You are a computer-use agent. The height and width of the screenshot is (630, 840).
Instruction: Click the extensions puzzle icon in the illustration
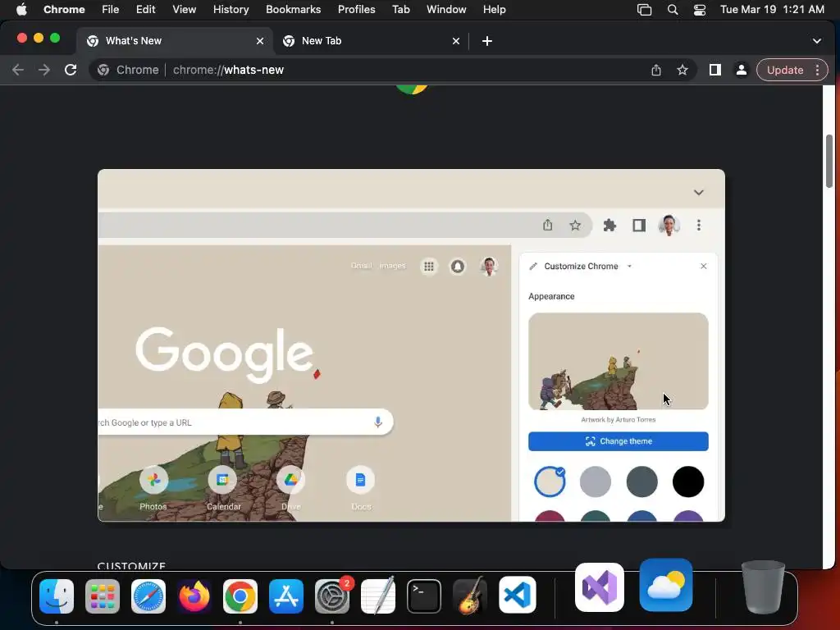click(609, 225)
